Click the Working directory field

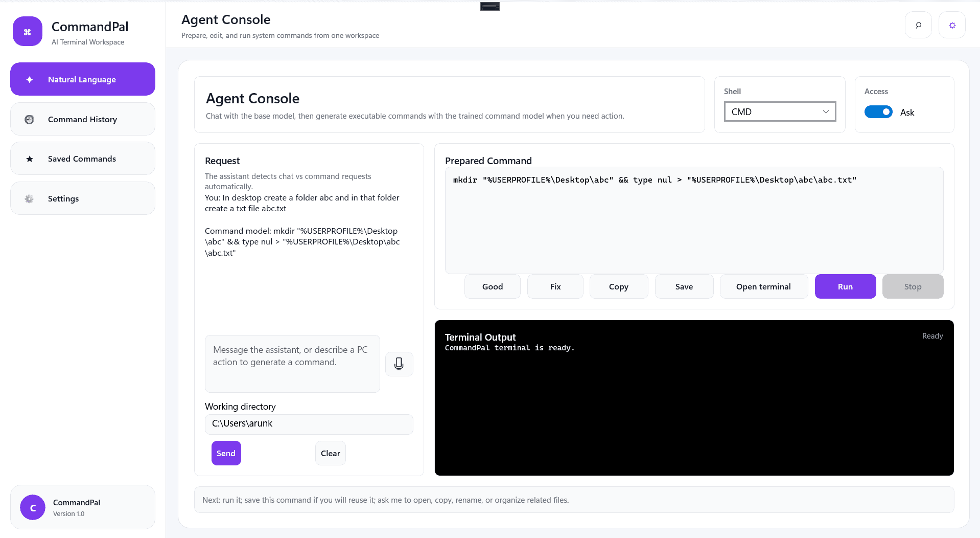309,424
